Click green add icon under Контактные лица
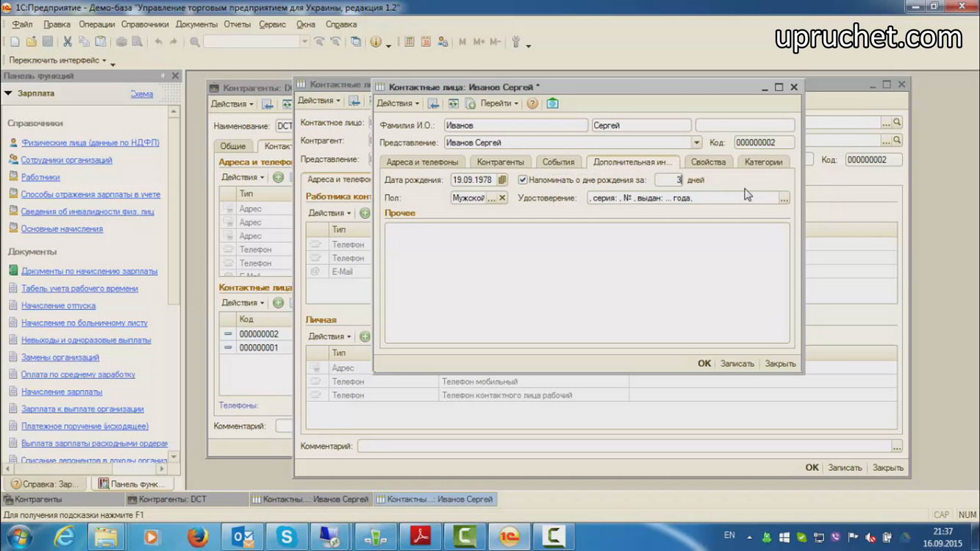 point(278,303)
